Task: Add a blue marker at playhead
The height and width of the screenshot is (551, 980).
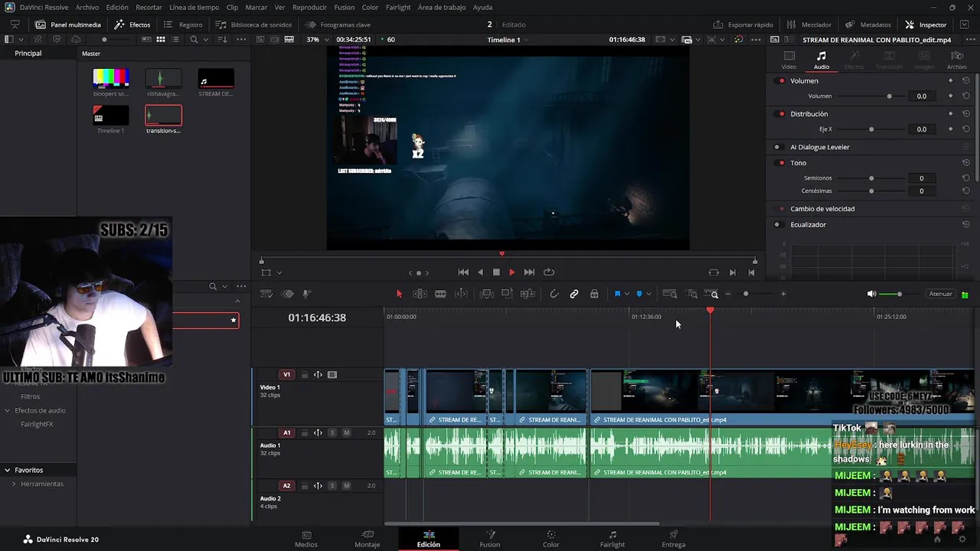Action: [639, 294]
